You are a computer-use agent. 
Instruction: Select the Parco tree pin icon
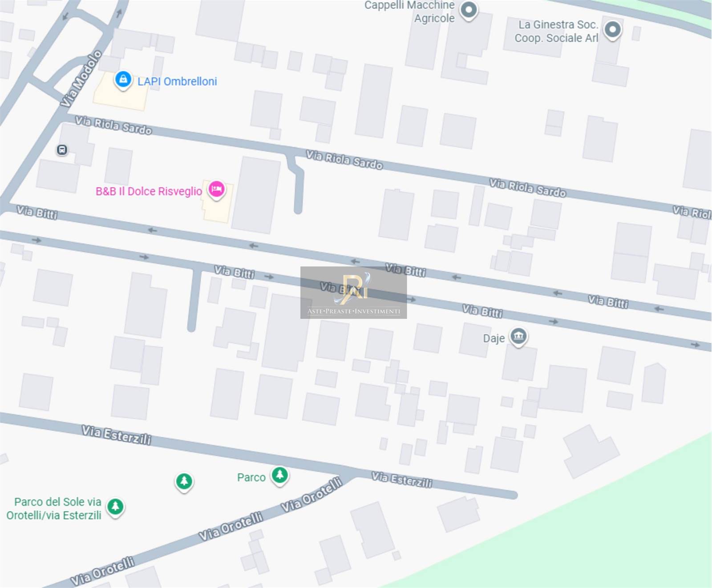(280, 476)
